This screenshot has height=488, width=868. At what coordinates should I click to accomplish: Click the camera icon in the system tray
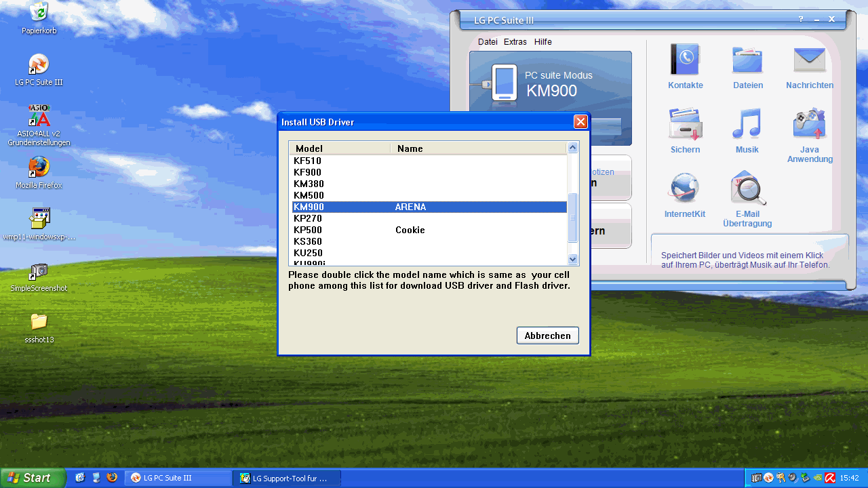coord(757,478)
